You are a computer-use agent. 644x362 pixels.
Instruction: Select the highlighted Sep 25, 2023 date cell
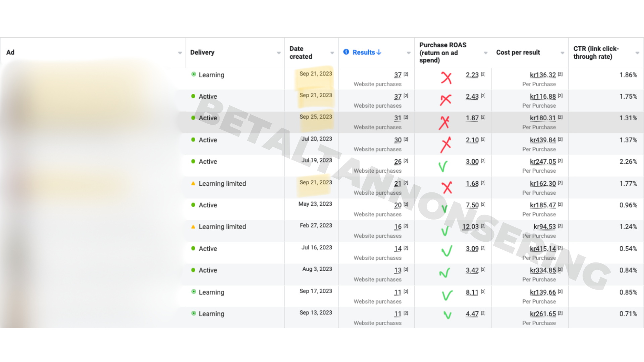tap(316, 117)
